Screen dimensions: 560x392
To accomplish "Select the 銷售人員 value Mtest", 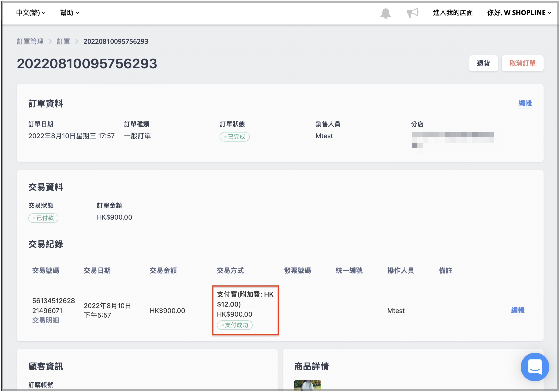I will click(324, 136).
